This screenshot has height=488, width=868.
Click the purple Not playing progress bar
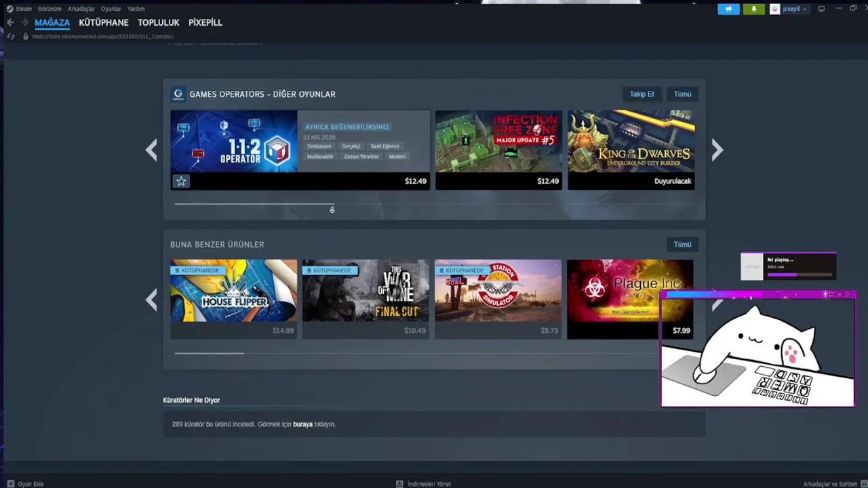[800, 274]
